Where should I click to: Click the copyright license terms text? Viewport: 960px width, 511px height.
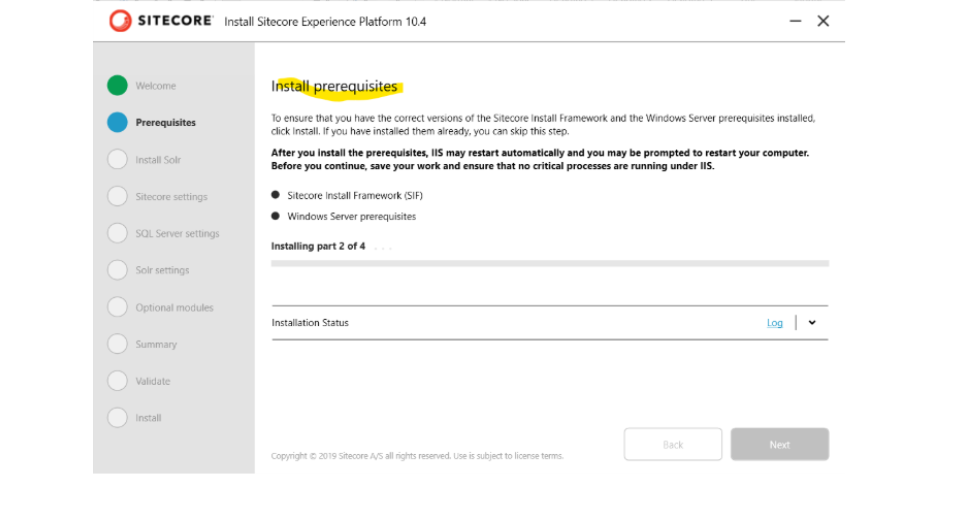[x=417, y=456]
